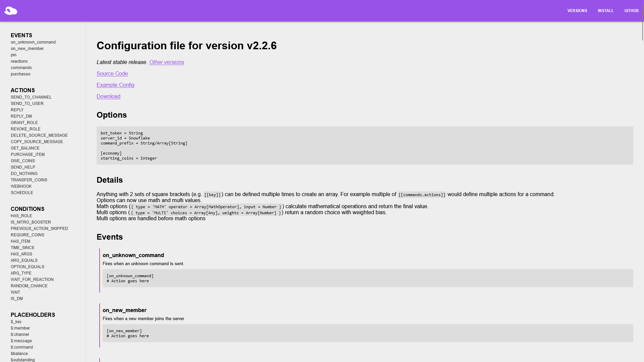Image resolution: width=644 pixels, height=362 pixels.
Task: Jump to TRANSFER_COINS action
Action: 29,180
